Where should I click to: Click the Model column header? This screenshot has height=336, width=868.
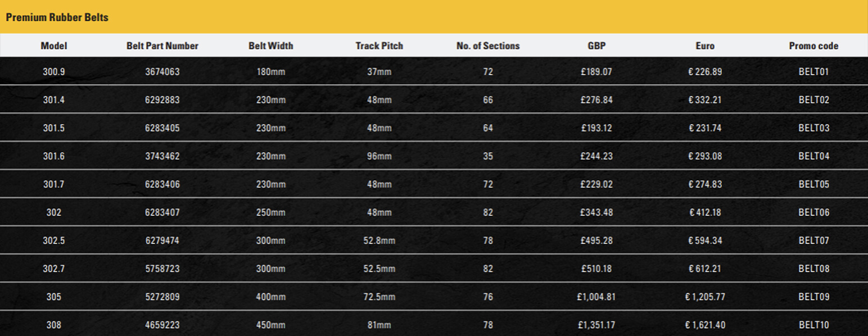tap(54, 46)
